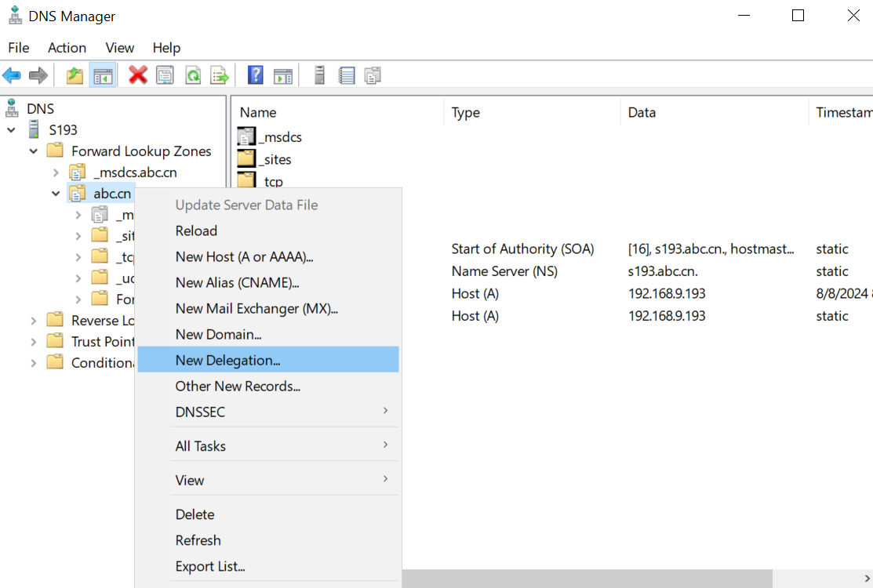
Task: Open the DNSSEC submenu
Action: 267,412
